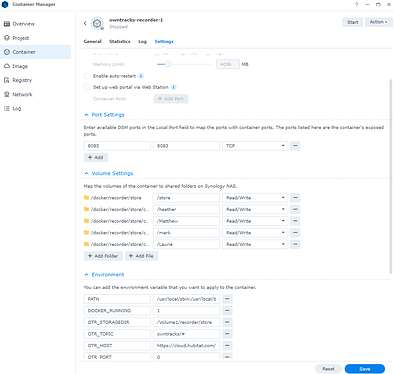Viewport: 394px width, 374px height.
Task: Click the Add Port button
Action: pos(171,99)
